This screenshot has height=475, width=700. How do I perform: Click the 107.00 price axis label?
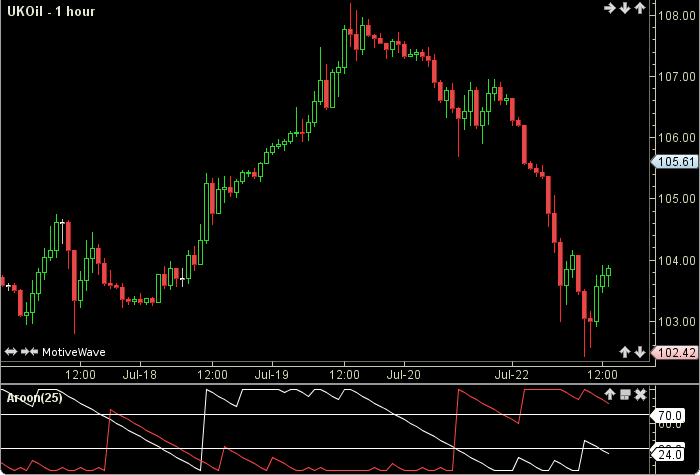tap(677, 76)
